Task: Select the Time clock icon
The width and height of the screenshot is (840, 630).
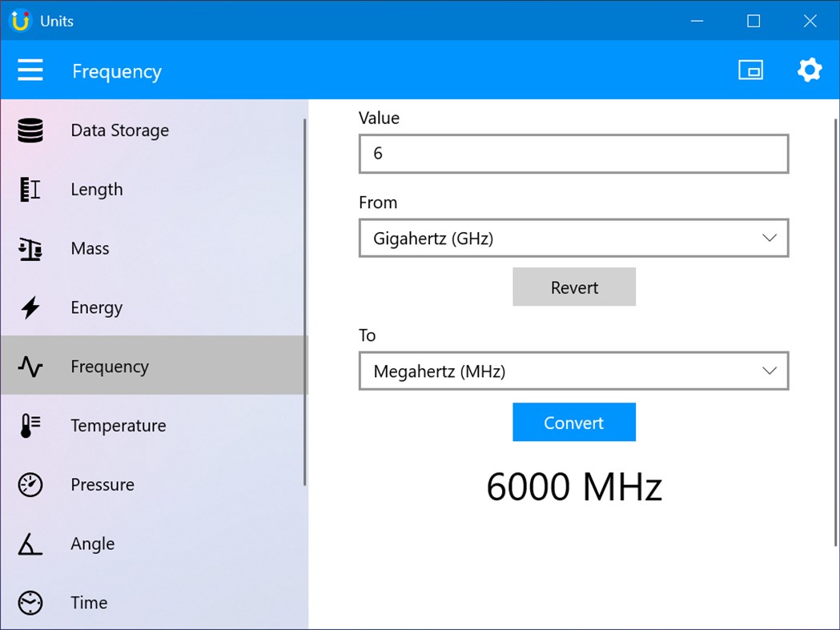Action: [x=30, y=603]
